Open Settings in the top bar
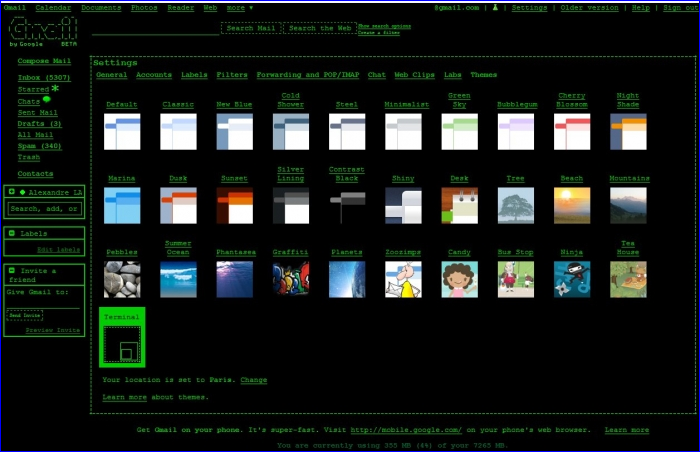This screenshot has height=452, width=700. pos(529,8)
